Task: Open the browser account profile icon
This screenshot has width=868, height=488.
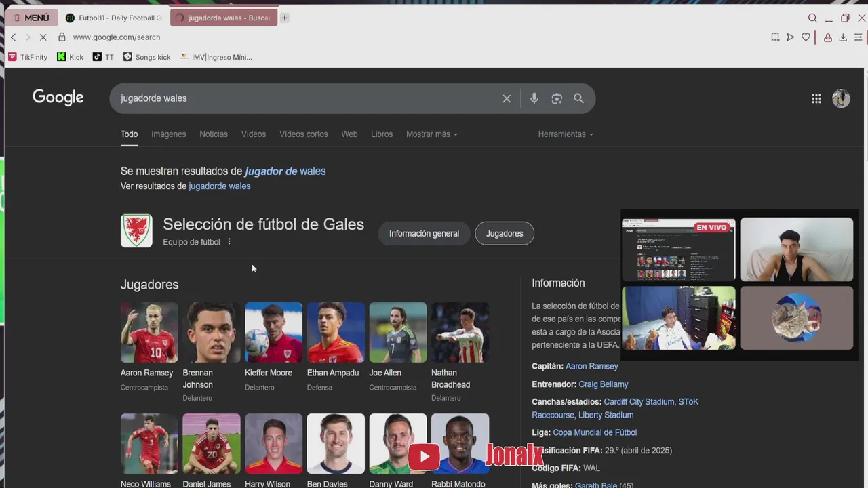Action: 828,37
